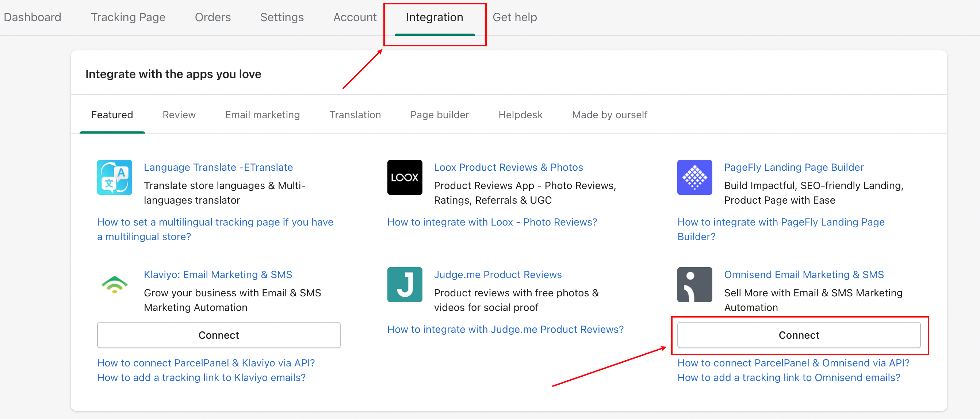Read how to set a multilingual tracking page
Viewport: 980px width, 419px height.
215,229
